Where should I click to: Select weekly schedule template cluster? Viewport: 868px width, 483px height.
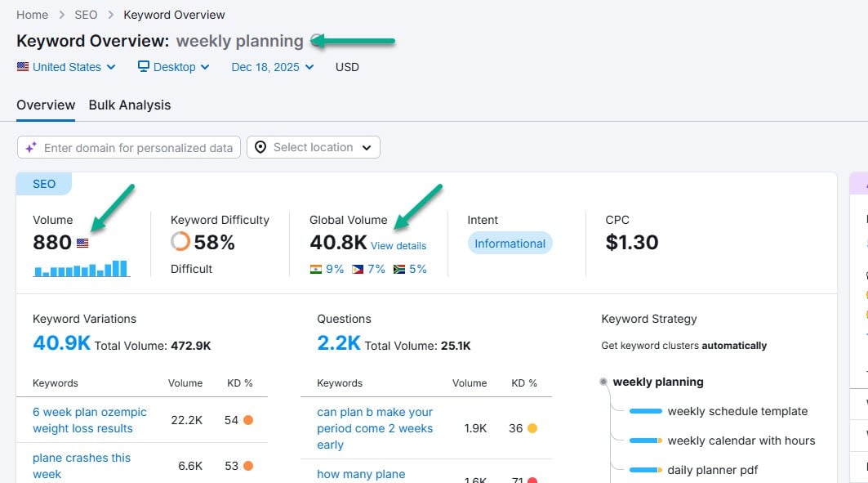tap(737, 411)
